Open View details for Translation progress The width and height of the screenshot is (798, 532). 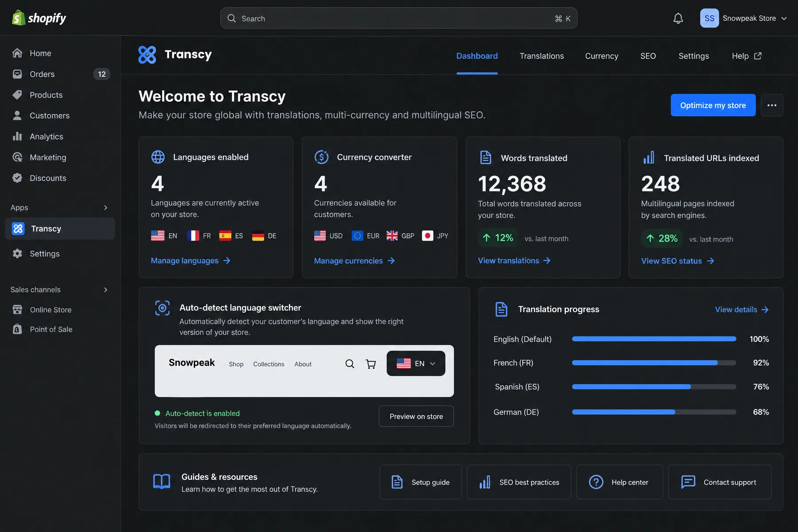742,309
